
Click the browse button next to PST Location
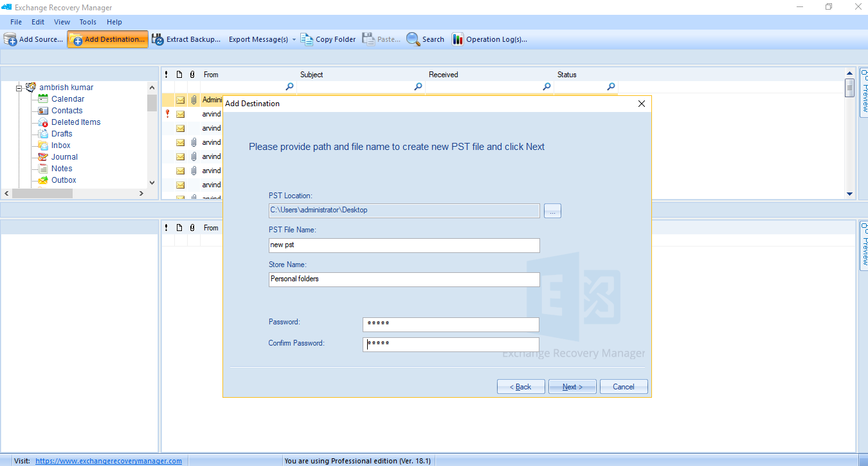pos(552,210)
